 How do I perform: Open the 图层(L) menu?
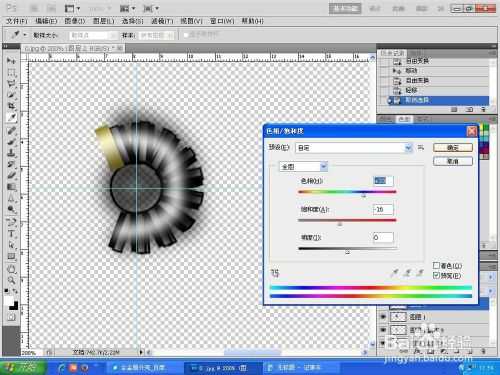point(104,21)
